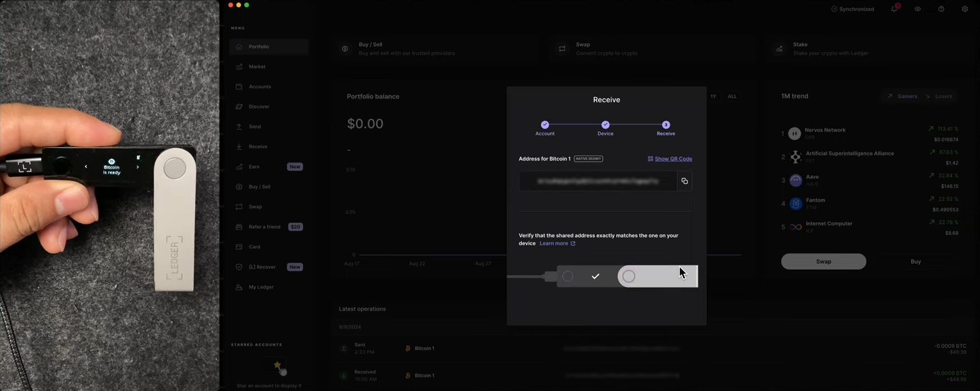The image size is (980, 391).
Task: Follow the Learn more link
Action: (557, 243)
